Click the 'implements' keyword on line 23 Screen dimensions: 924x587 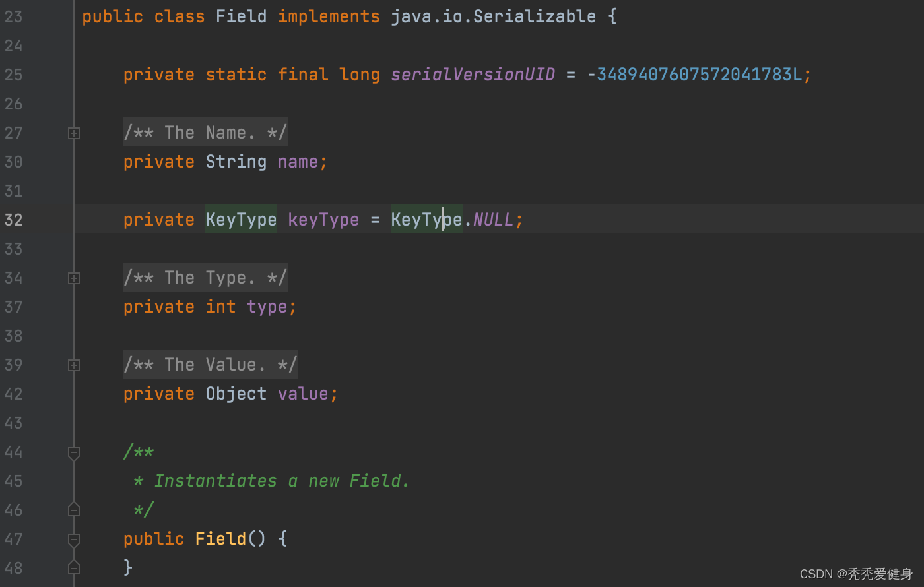(329, 16)
